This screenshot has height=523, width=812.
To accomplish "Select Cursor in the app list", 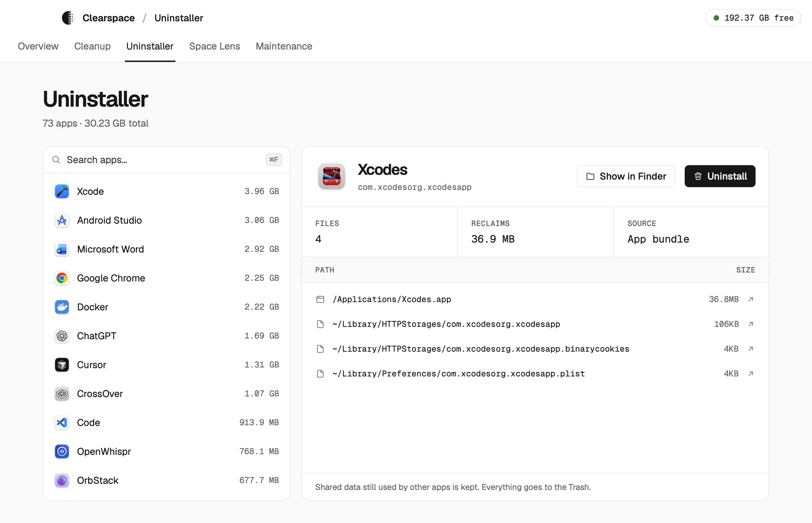I will point(167,365).
